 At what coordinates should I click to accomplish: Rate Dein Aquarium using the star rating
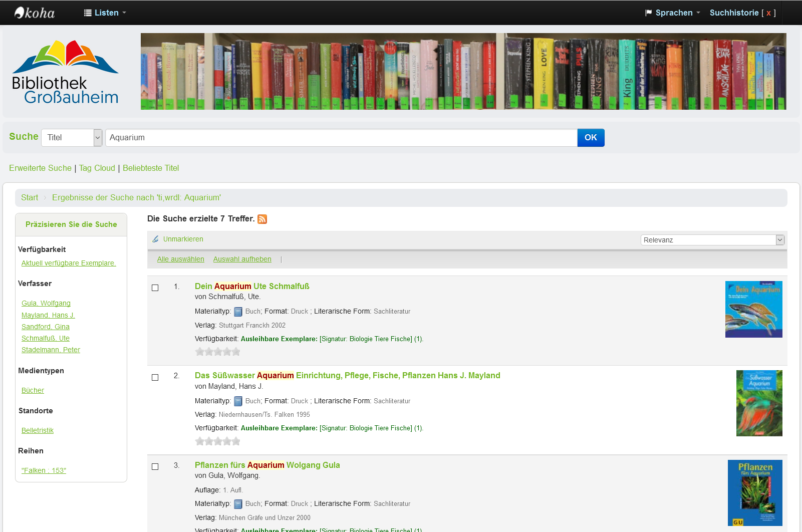(x=217, y=352)
